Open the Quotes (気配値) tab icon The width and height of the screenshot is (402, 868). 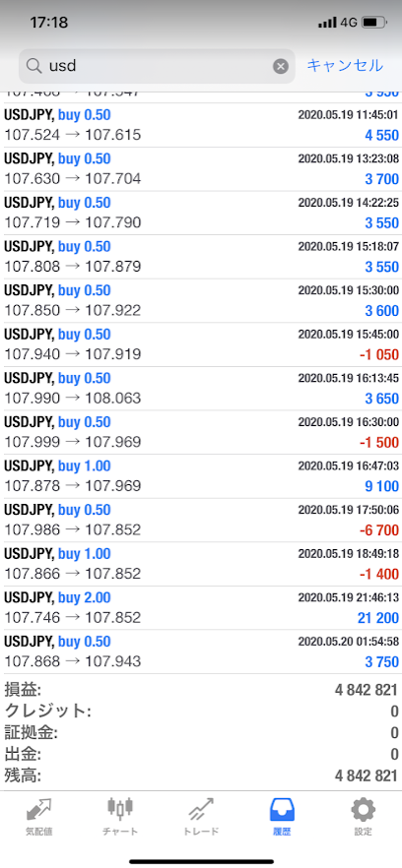point(38,810)
